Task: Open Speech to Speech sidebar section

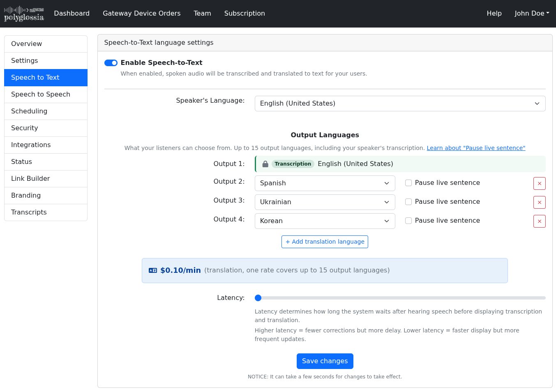Action: point(46,95)
